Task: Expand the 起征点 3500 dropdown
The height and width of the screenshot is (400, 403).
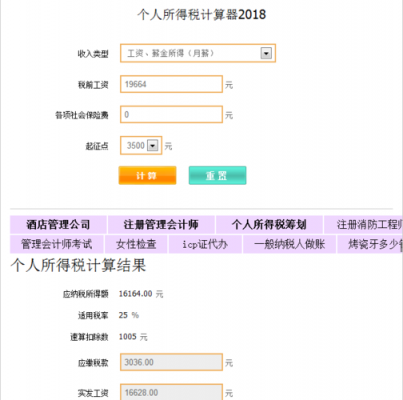Action: click(153, 146)
